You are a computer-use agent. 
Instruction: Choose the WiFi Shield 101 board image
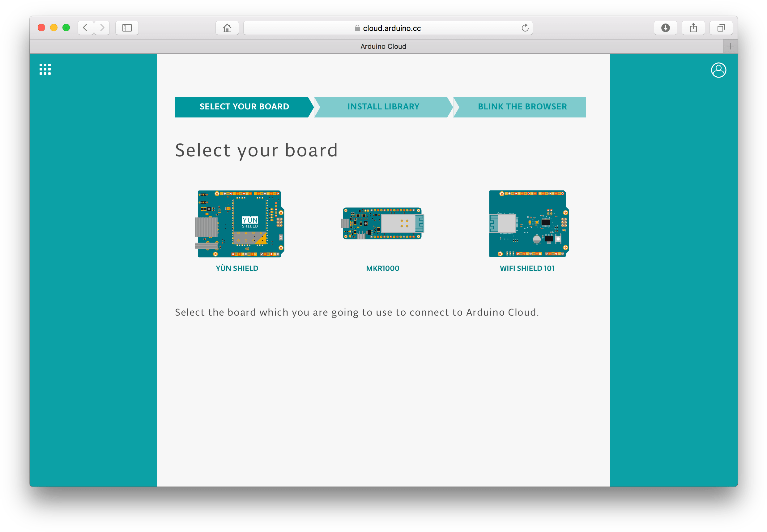coord(529,224)
